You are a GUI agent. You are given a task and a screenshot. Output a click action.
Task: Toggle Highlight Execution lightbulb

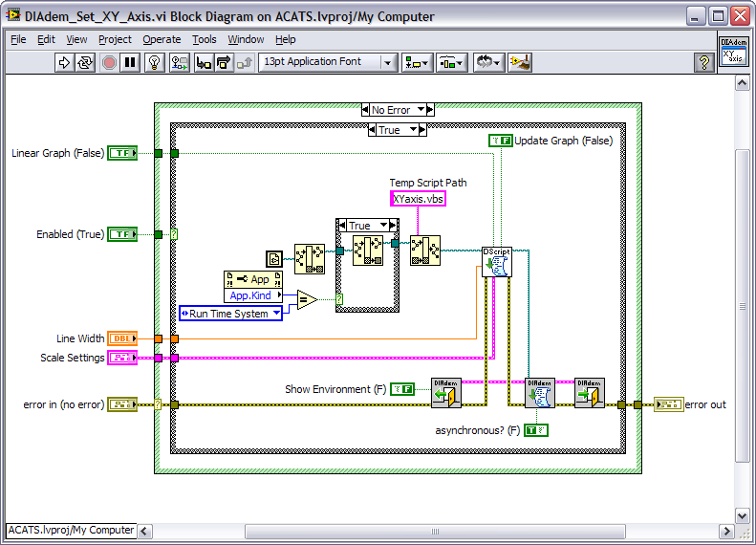154,63
